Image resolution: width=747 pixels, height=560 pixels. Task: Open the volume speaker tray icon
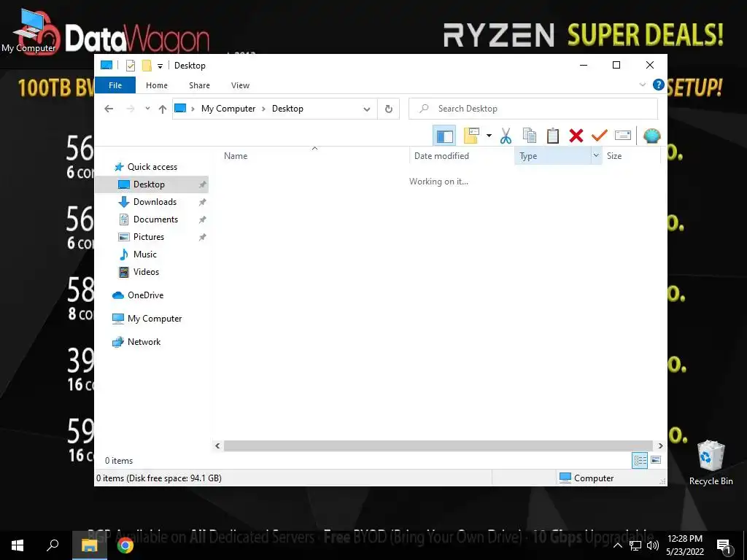(653, 545)
